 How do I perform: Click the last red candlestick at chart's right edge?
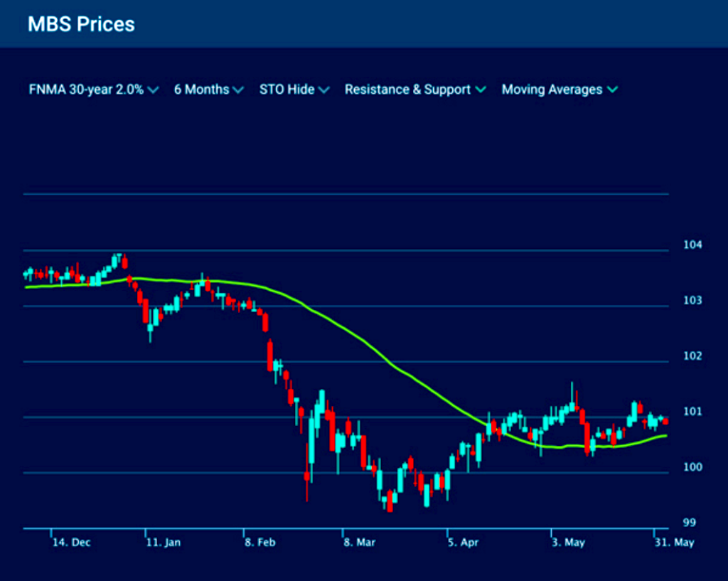pos(665,421)
